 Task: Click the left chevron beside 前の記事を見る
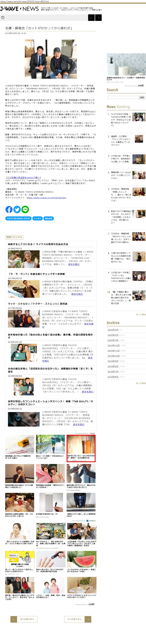click(13, 619)
